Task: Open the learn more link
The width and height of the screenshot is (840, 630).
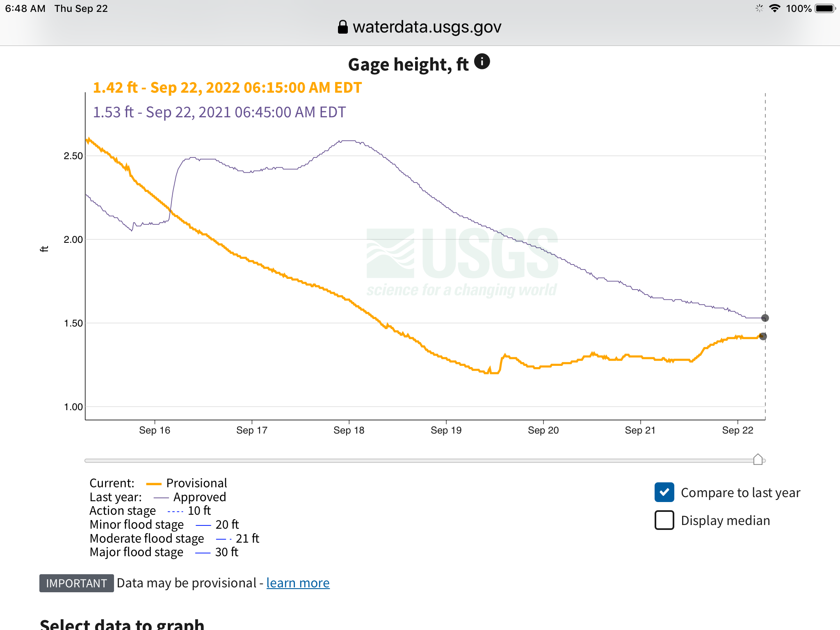Action: 298,583
